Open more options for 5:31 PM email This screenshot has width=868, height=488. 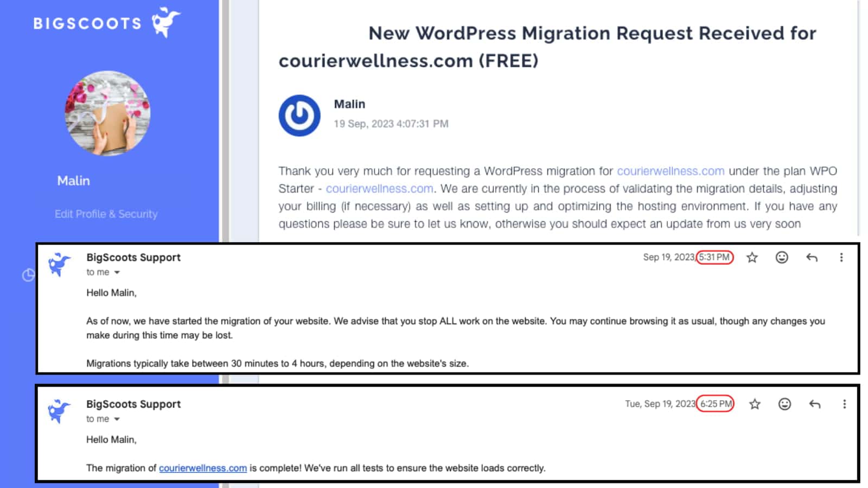841,258
